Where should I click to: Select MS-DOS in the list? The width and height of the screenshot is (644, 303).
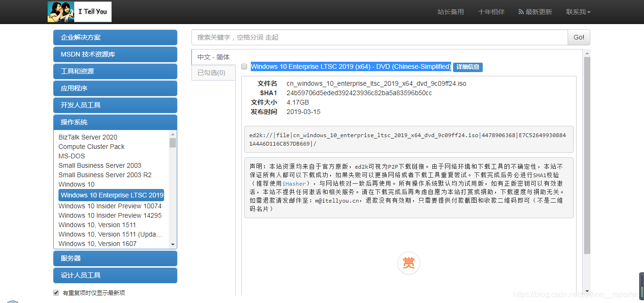coord(72,156)
